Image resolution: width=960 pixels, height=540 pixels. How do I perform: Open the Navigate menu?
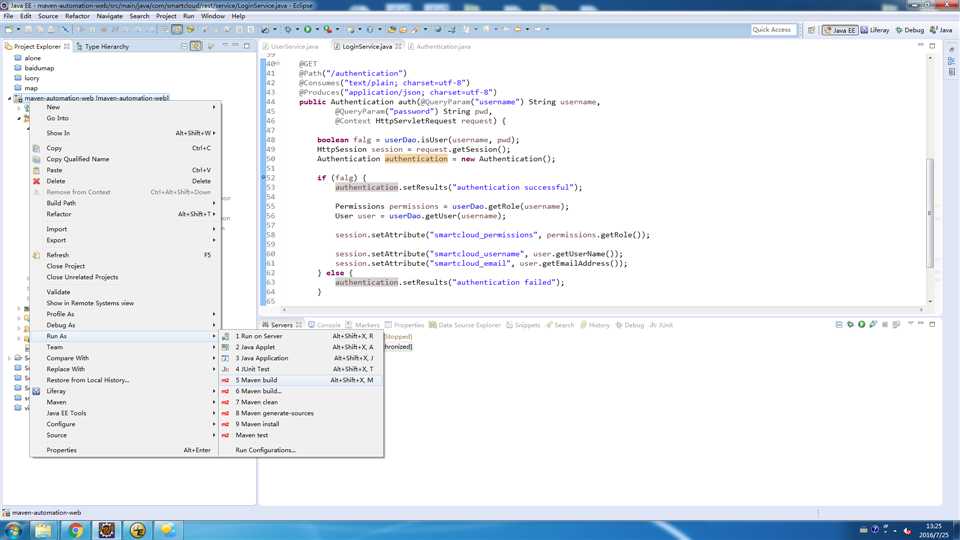(x=110, y=16)
